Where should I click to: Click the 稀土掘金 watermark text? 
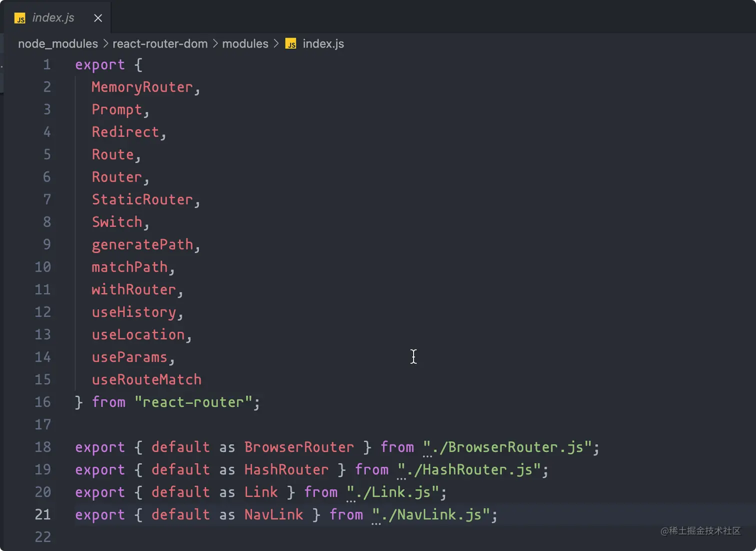tap(701, 531)
